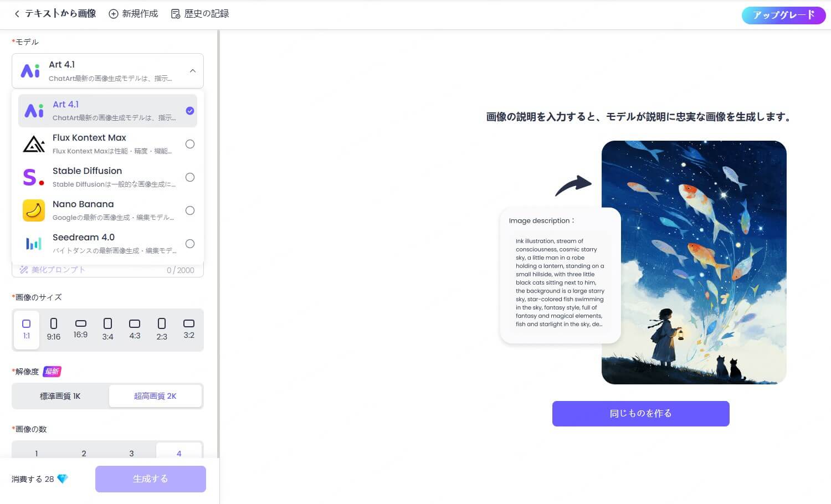Switch resolution to 標準画質 1K
831x504 pixels.
60,395
